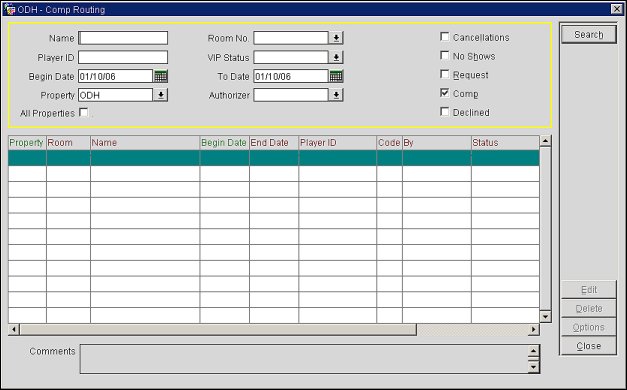Click the Delete button
The height and width of the screenshot is (390, 627).
point(589,308)
